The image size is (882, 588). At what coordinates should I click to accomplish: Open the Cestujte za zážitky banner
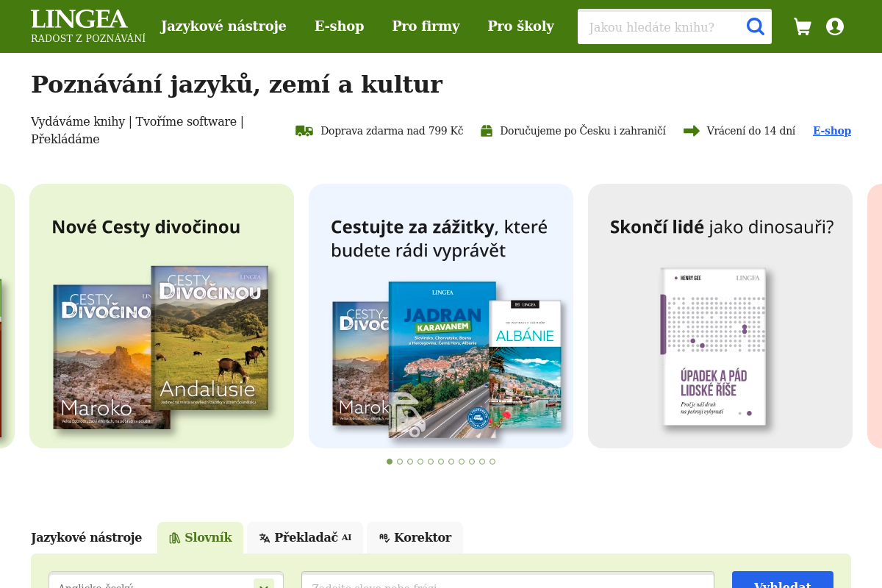click(441, 316)
